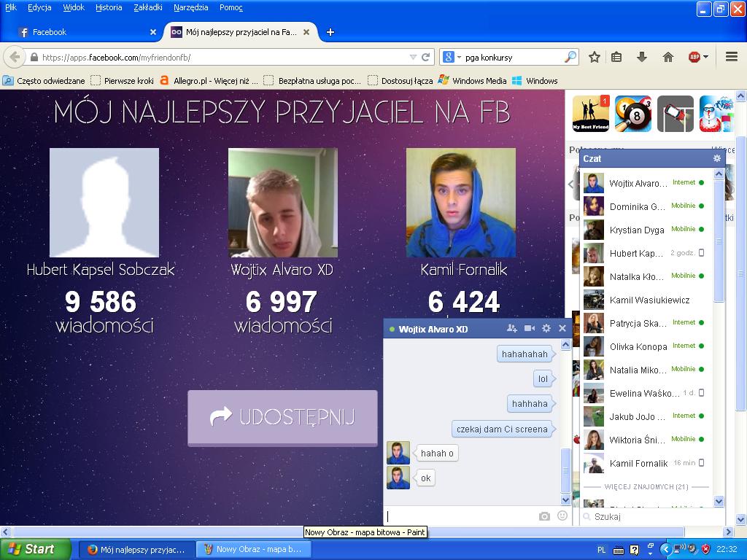The height and width of the screenshot is (560, 747).
Task: Add friends to Wojtix chat
Action: coord(511,329)
